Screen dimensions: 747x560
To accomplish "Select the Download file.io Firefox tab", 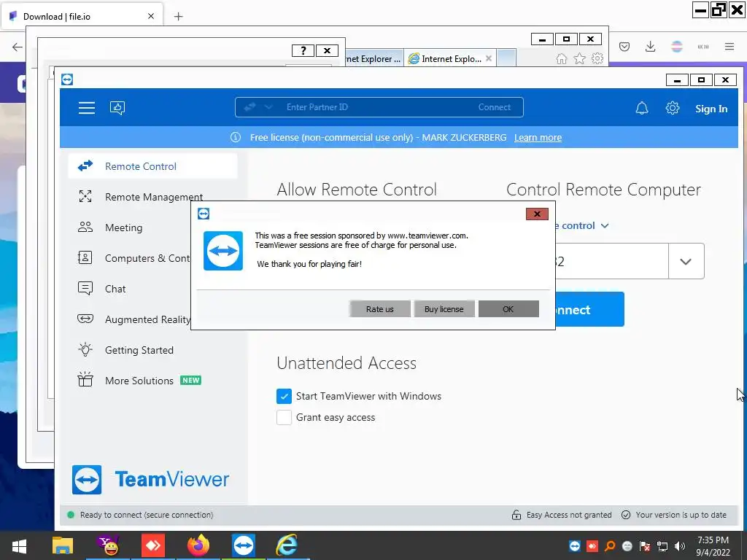I will point(82,16).
